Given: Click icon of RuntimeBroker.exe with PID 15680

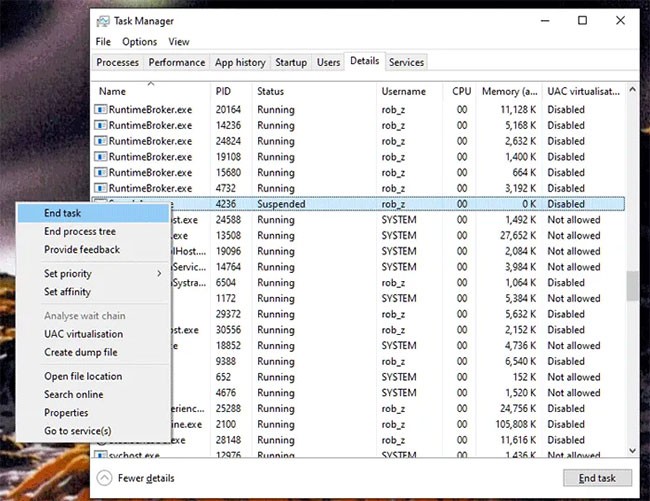Looking at the screenshot, I should click(x=100, y=172).
